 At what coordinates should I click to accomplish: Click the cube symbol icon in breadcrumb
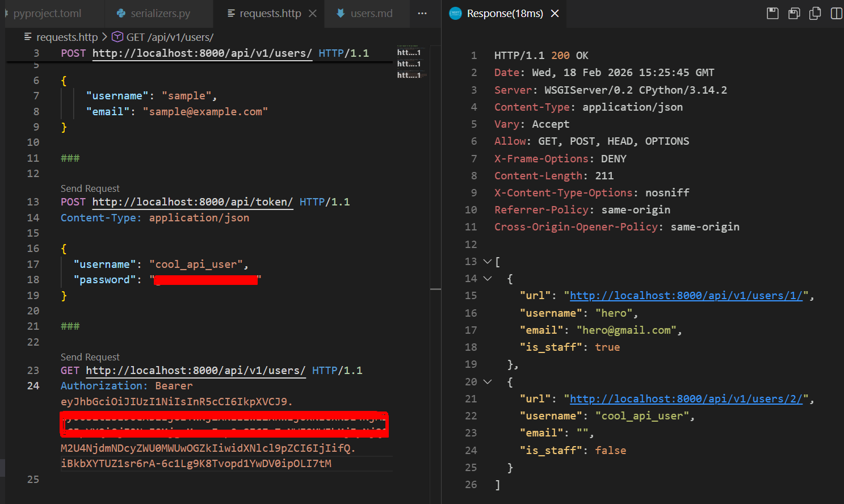pyautogui.click(x=117, y=37)
